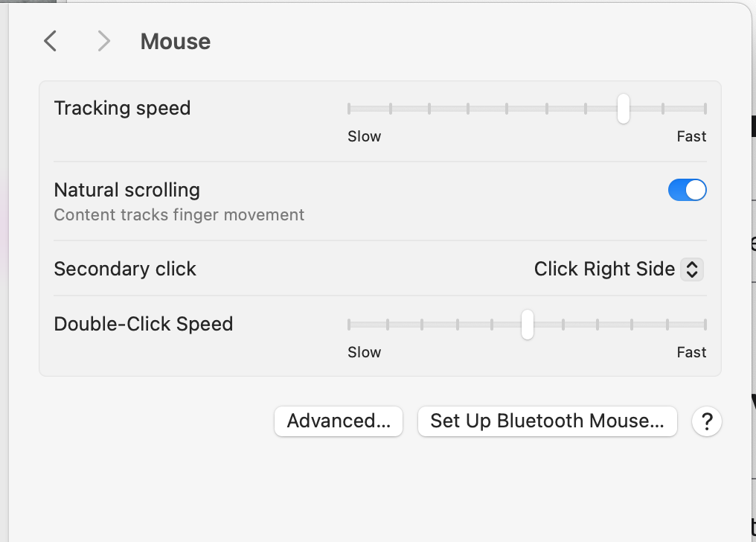Open the help question mark button
The width and height of the screenshot is (756, 542).
pyautogui.click(x=706, y=421)
